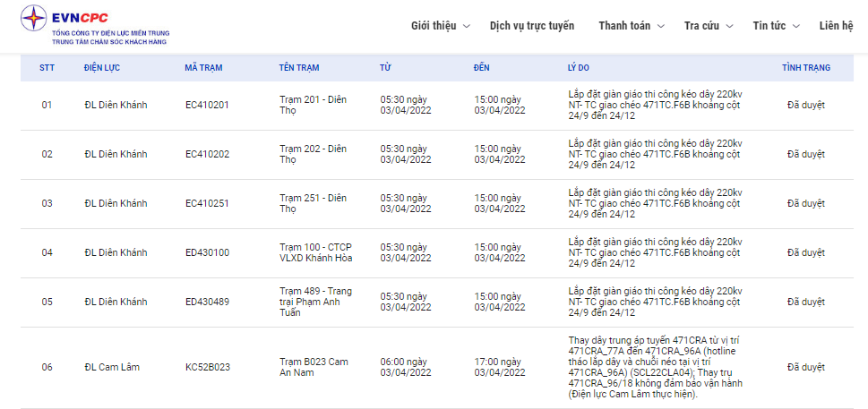
Task: Click the Thanh toán menu label
Action: click(624, 25)
